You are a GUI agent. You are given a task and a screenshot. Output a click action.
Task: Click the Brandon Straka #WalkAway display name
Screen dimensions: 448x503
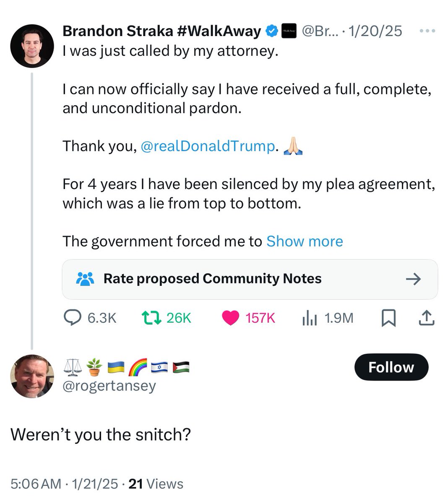pos(161,31)
